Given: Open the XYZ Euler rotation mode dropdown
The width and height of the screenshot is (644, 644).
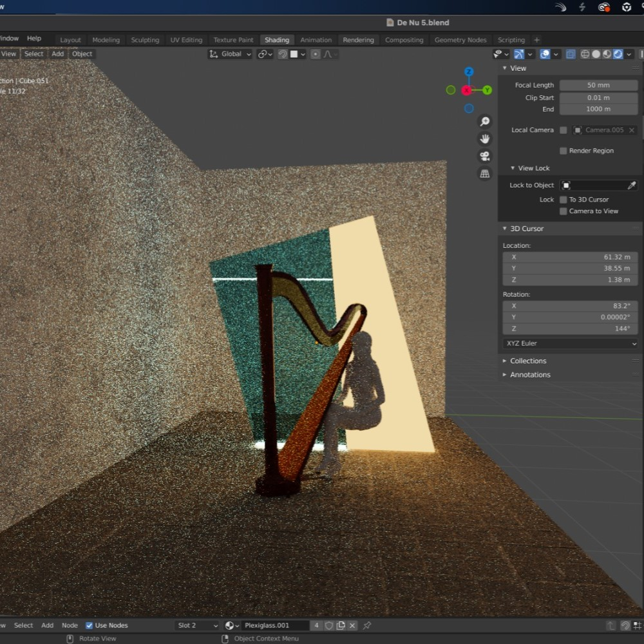Looking at the screenshot, I should click(571, 344).
